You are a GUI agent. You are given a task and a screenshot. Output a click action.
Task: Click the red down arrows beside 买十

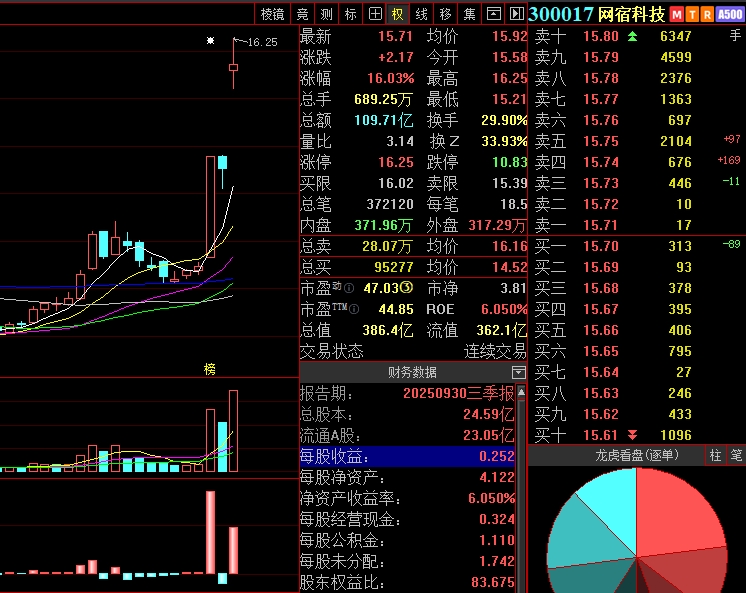632,435
